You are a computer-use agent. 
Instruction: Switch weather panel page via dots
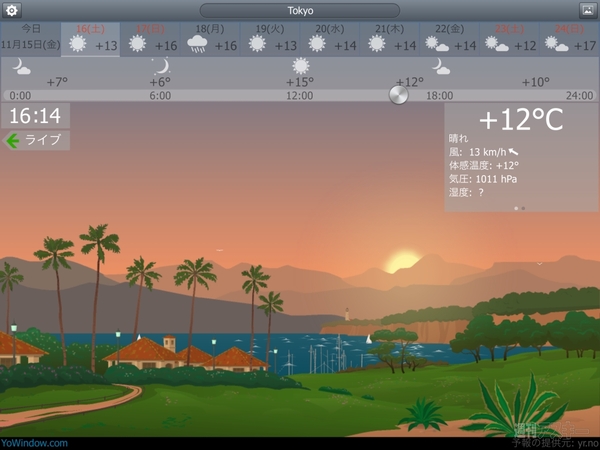(x=520, y=208)
